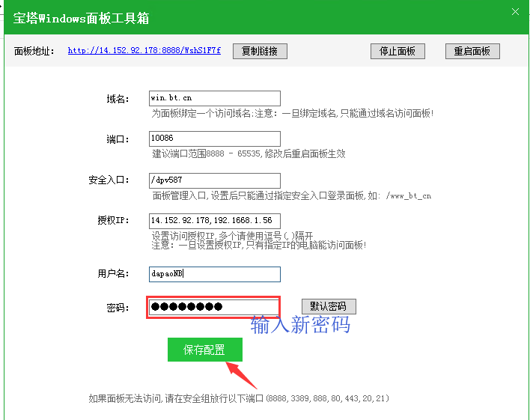Click the 密码 password field

(214, 307)
